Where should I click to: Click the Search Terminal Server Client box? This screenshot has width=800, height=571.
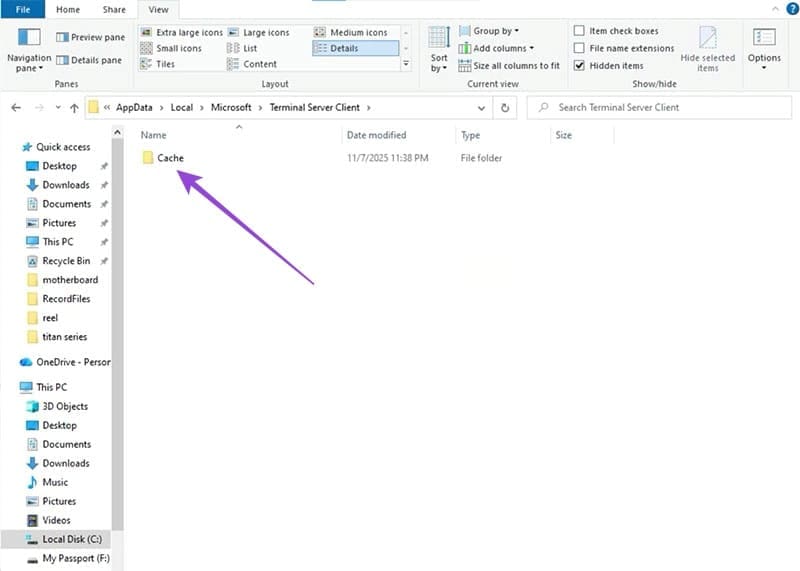point(659,108)
